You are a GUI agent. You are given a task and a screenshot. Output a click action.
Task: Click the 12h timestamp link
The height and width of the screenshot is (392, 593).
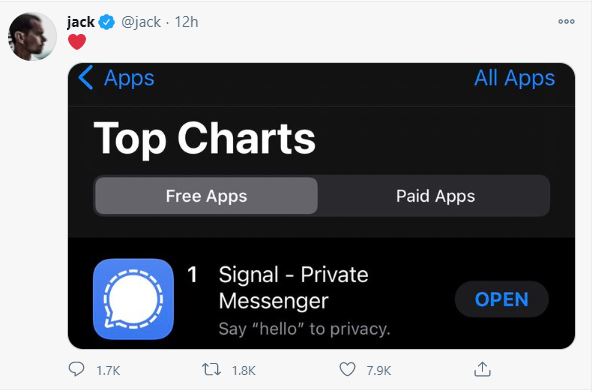186,22
